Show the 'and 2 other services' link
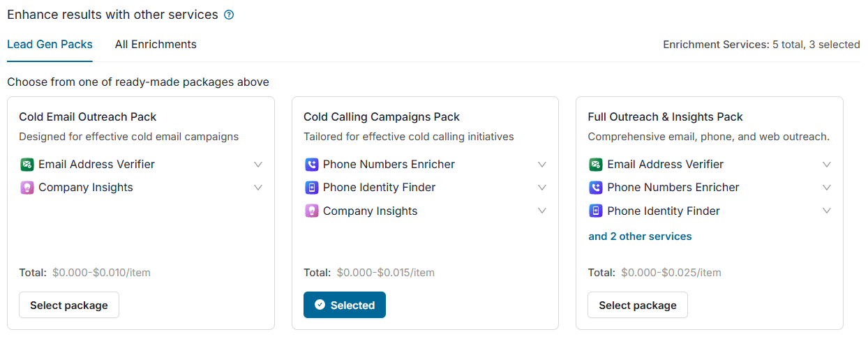Viewport: 868px width, 339px height. (x=640, y=236)
